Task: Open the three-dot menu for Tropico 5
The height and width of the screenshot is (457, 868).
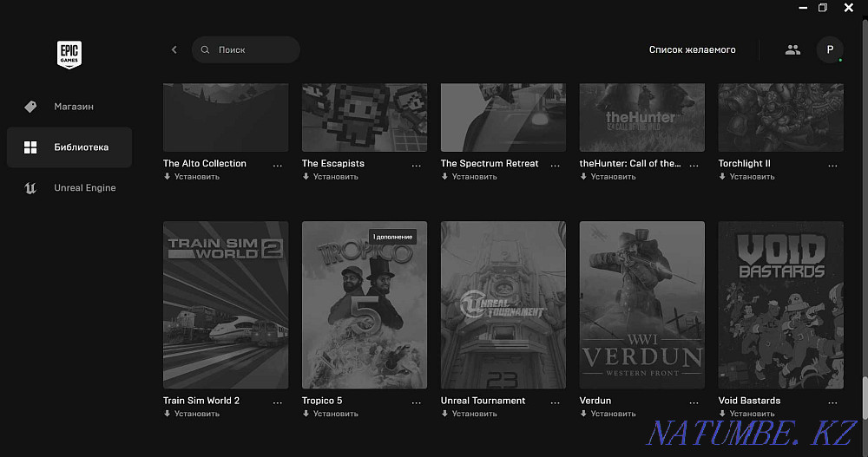Action: pos(417,402)
